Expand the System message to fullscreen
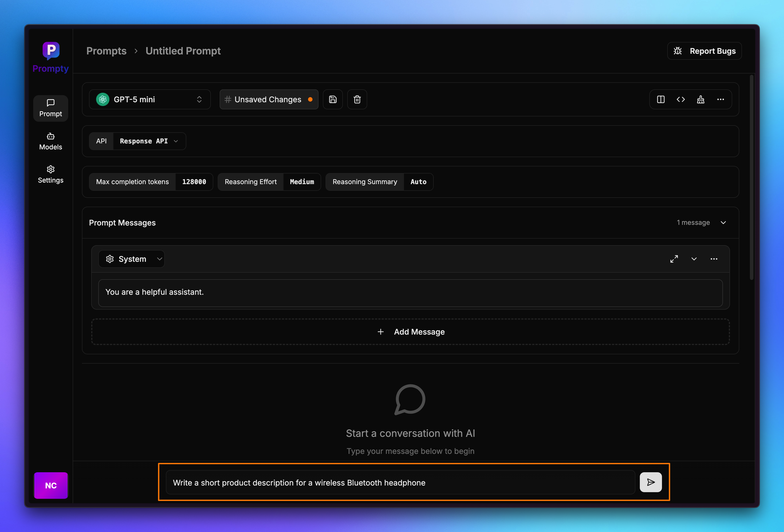 tap(674, 259)
